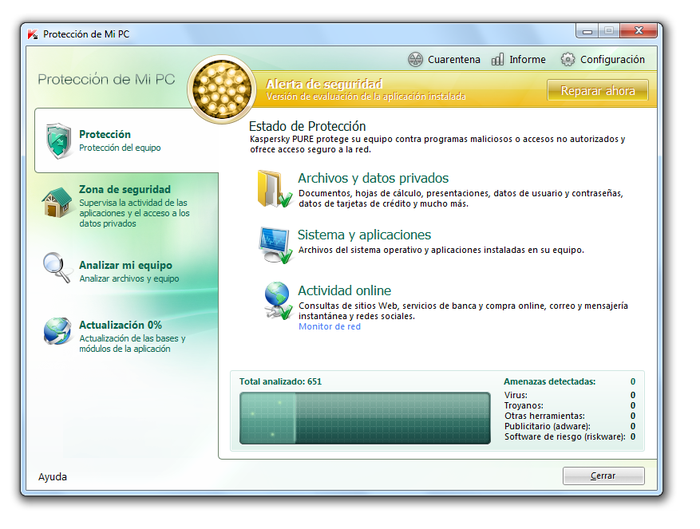The image size is (700, 529).
Task: Click the Protección de Mi PC header title
Action: click(x=106, y=79)
